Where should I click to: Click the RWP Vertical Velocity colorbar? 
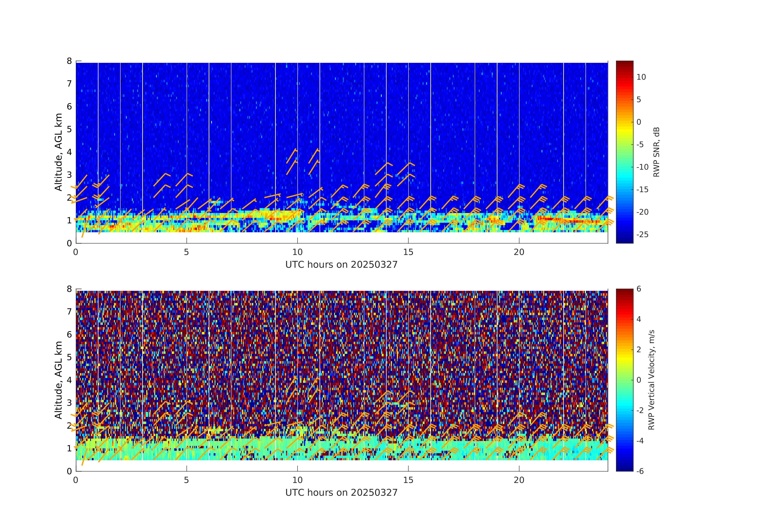[624, 380]
